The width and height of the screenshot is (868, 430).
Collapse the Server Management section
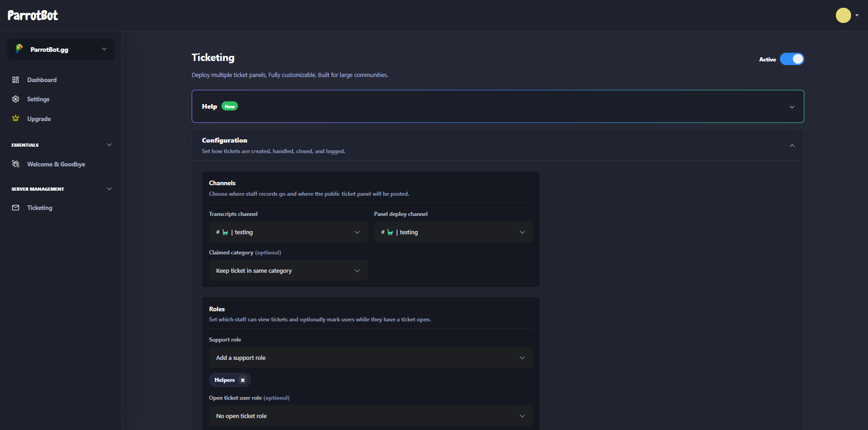pos(109,189)
